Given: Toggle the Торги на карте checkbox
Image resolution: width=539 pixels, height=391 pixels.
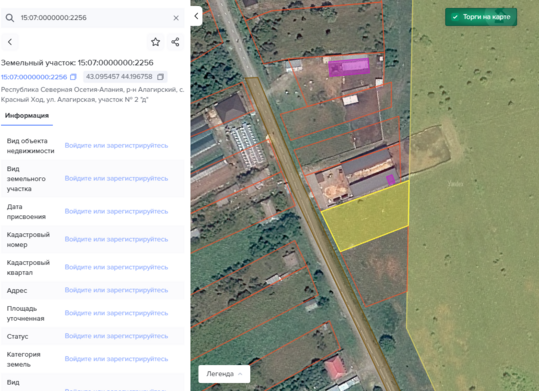Looking at the screenshot, I should point(455,17).
